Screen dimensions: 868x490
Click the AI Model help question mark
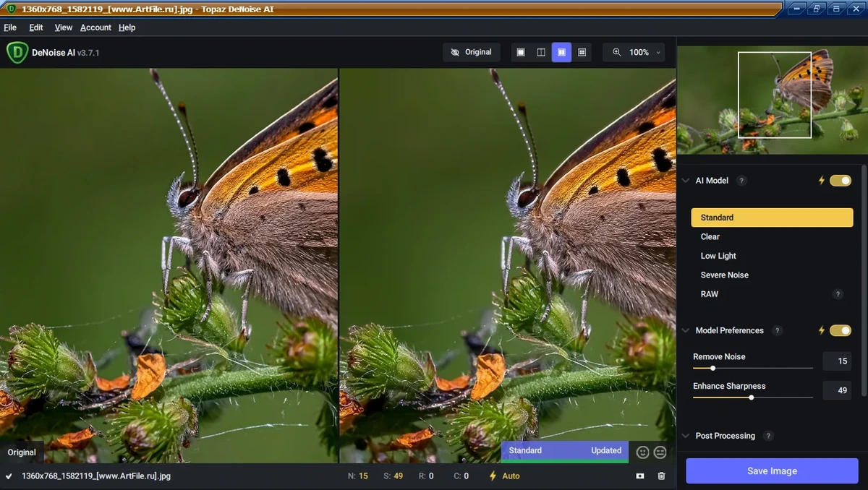pyautogui.click(x=741, y=181)
